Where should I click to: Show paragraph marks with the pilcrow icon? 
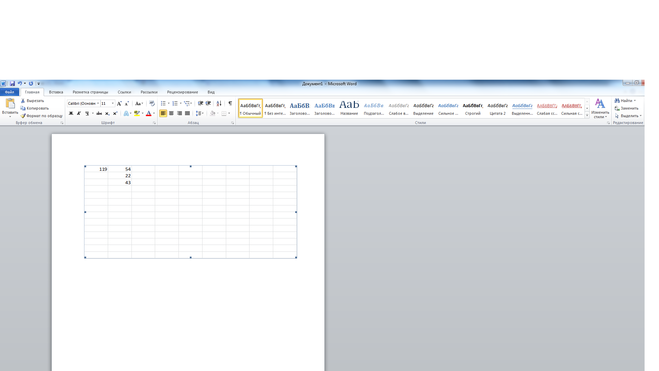click(x=230, y=103)
